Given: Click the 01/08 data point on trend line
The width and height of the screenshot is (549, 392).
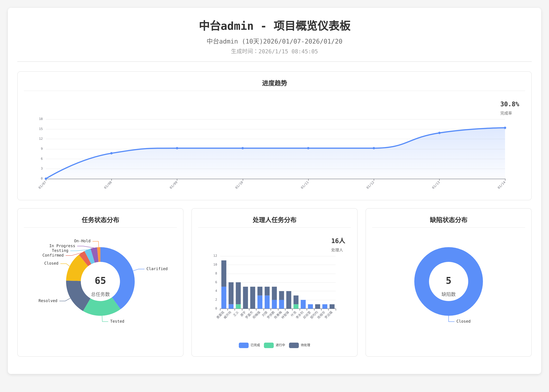Looking at the screenshot, I should (x=111, y=153).
